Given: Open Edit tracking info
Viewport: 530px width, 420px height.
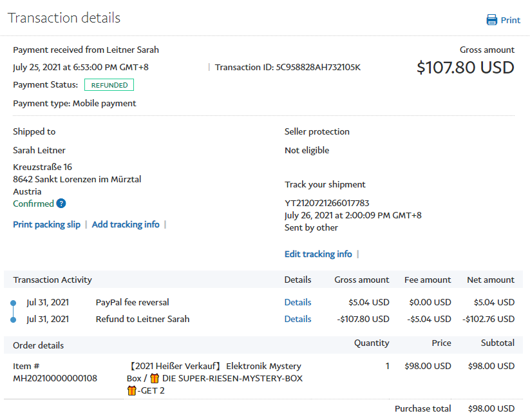Looking at the screenshot, I should (318, 254).
